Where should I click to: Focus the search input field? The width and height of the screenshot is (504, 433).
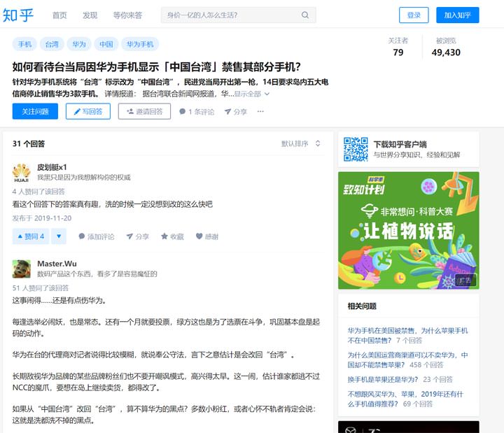tap(229, 15)
